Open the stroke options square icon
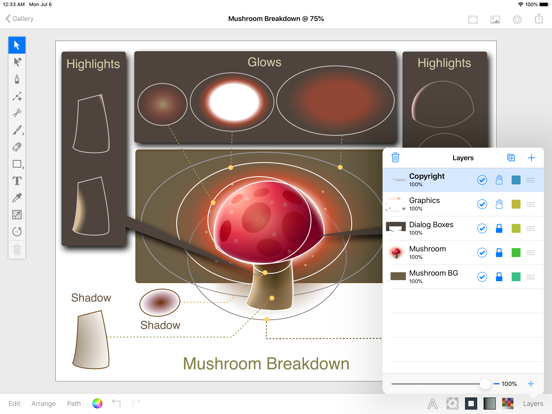The image size is (552, 414). click(x=471, y=403)
